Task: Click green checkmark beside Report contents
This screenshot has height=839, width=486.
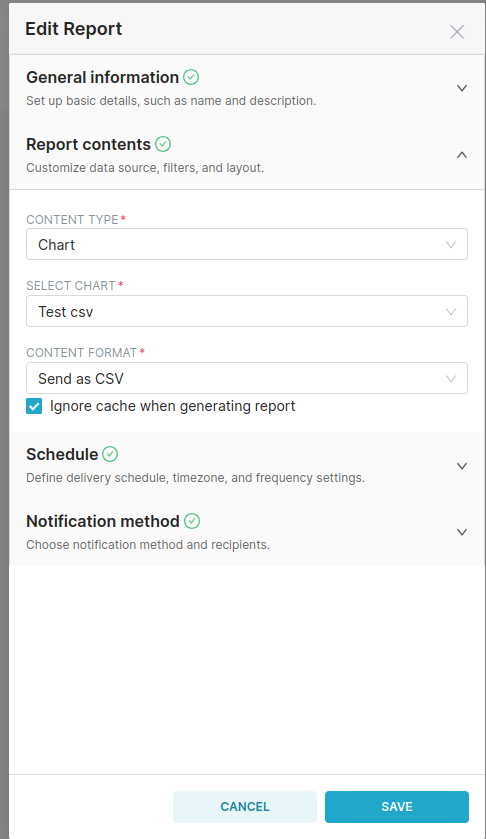Action: (163, 144)
